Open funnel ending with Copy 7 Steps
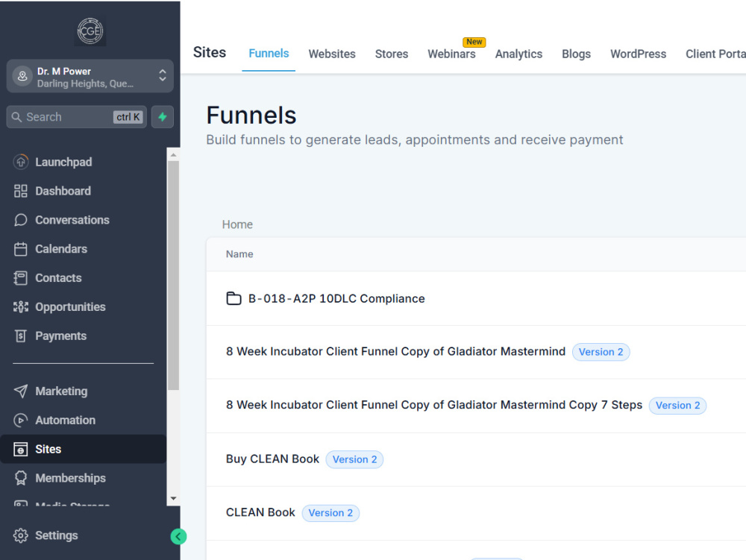Image resolution: width=746 pixels, height=560 pixels. (434, 405)
